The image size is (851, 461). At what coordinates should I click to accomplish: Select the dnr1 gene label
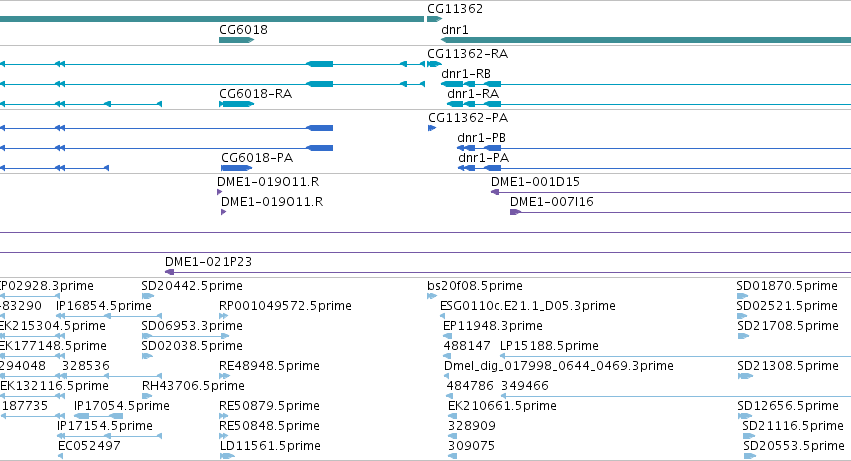point(455,29)
